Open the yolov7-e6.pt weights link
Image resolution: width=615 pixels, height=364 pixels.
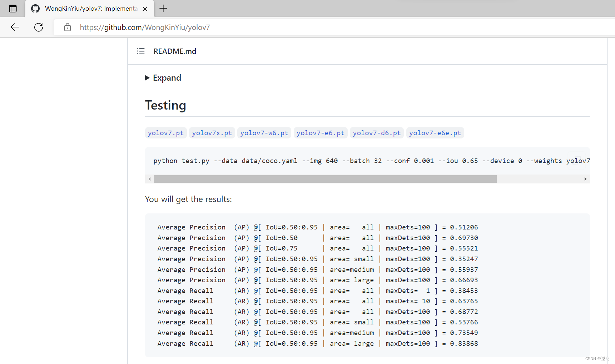321,133
